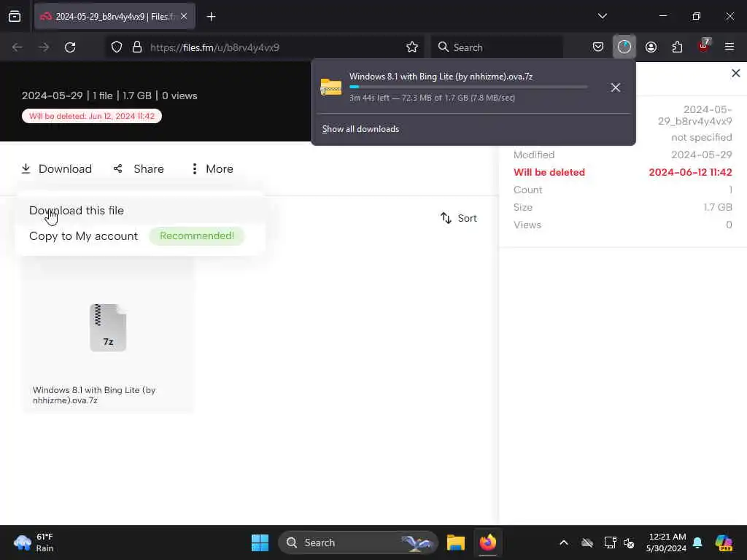Toggle the downloads progress toolbar button
The height and width of the screenshot is (560, 747).
click(624, 47)
